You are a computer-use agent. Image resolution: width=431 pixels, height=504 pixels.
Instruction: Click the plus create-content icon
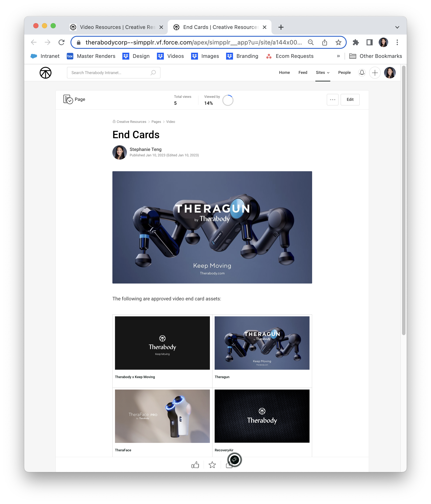click(375, 73)
